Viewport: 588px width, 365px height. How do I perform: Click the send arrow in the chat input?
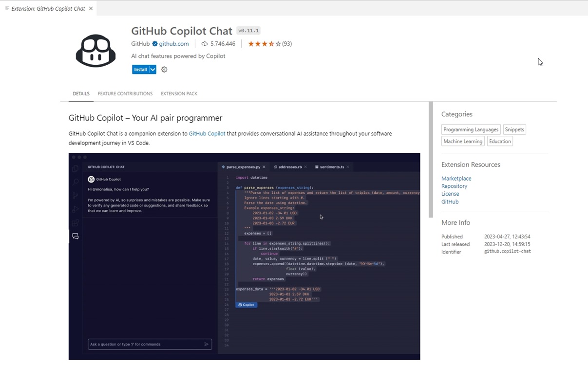click(x=207, y=344)
